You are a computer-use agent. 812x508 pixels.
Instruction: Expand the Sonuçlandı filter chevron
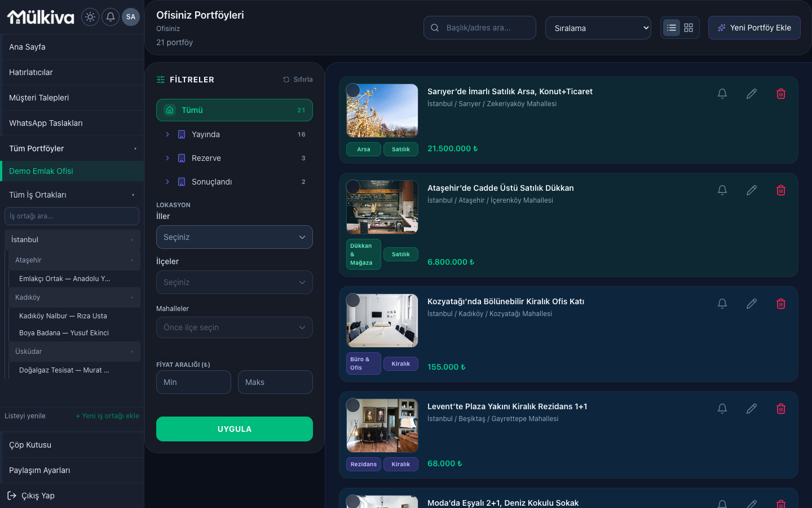click(x=167, y=182)
